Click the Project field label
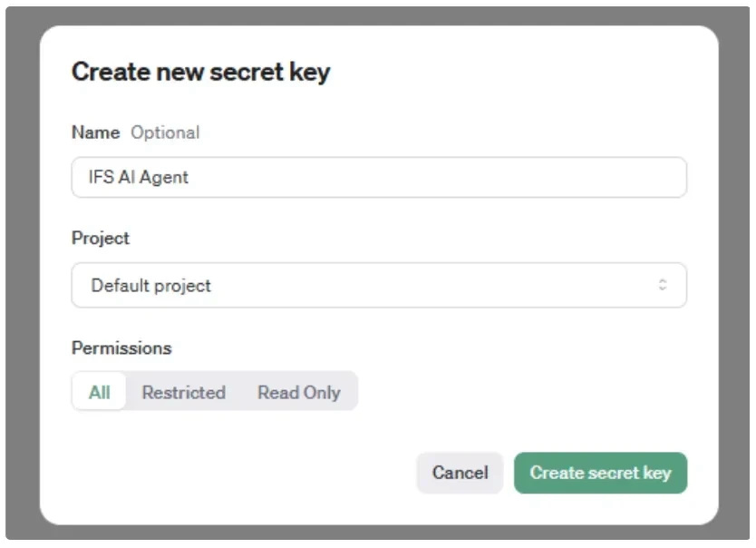Screen dimensions: 756x548 [x=101, y=238]
